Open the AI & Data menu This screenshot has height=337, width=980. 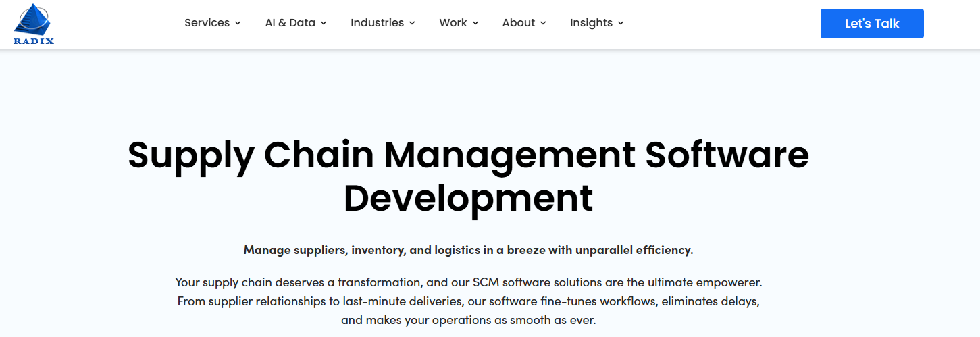point(290,23)
